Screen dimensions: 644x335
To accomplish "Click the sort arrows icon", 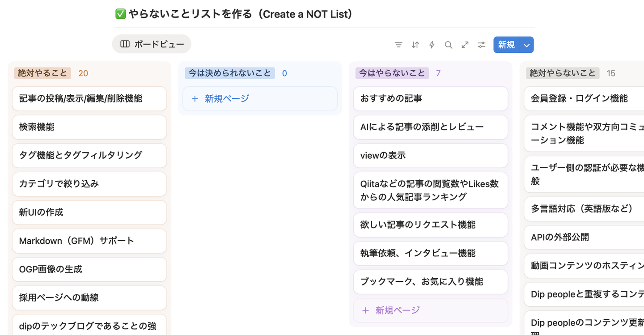I will coord(415,45).
